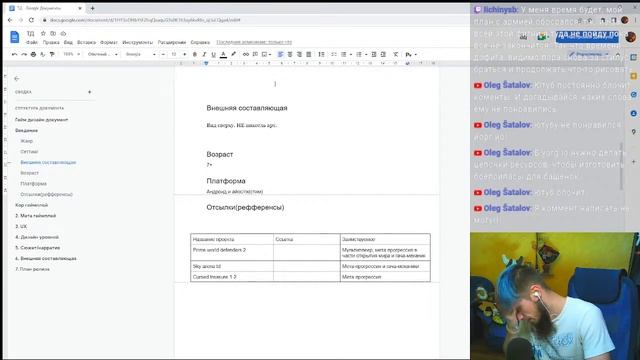The width and height of the screenshot is (640, 360).
Task: Go to Платформа in outline
Action: (x=33, y=184)
